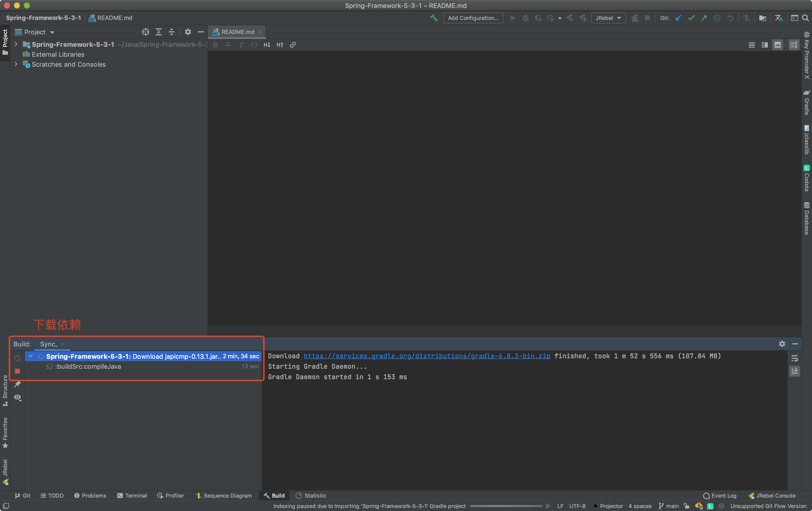Open the Search Everywhere magnifier

[805, 18]
